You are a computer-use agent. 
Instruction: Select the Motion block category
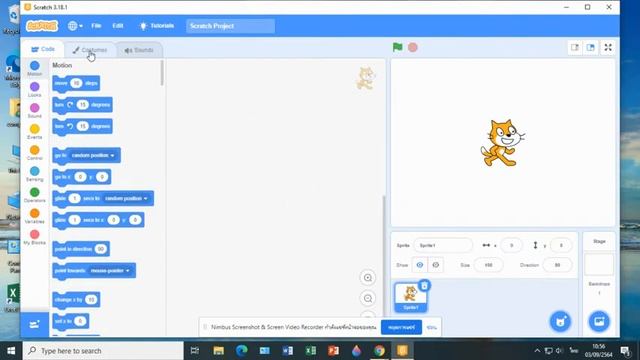[35, 68]
